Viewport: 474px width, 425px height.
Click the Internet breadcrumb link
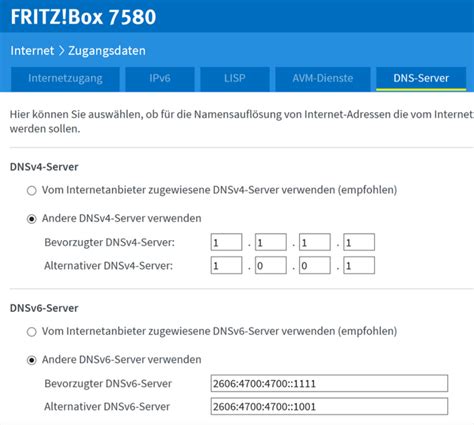(x=32, y=51)
